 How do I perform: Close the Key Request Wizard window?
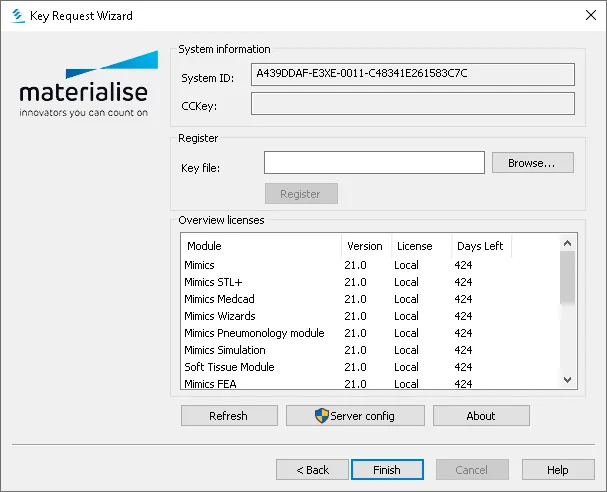591,15
